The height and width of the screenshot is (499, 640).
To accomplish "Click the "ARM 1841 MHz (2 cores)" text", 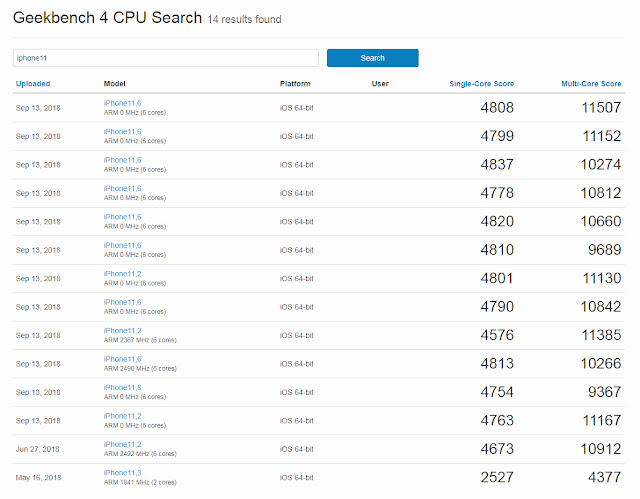I will tap(140, 482).
